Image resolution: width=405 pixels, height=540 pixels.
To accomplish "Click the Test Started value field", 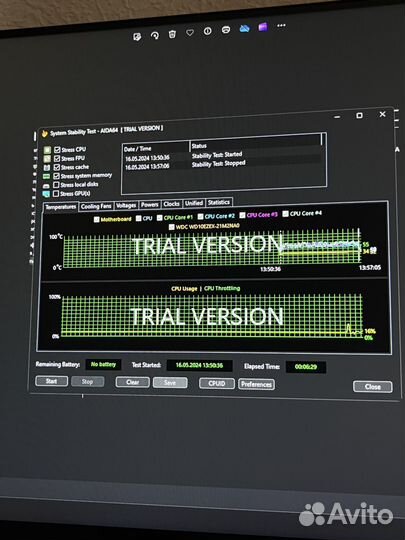I will tap(199, 365).
